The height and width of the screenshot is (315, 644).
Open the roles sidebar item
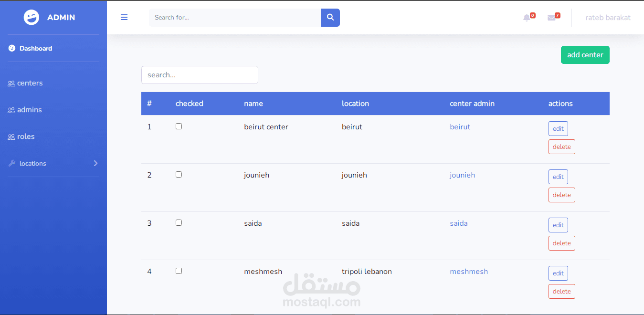click(26, 136)
